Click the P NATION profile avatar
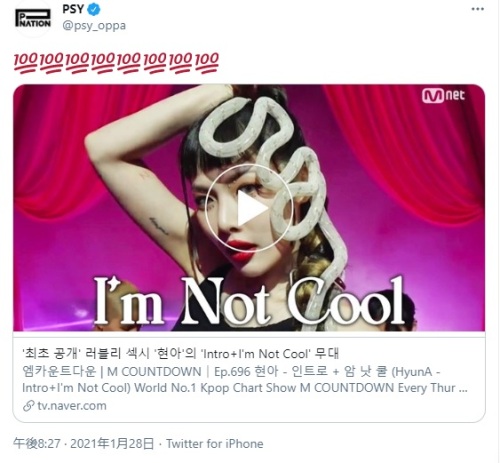The width and height of the screenshot is (500, 463). [x=33, y=18]
